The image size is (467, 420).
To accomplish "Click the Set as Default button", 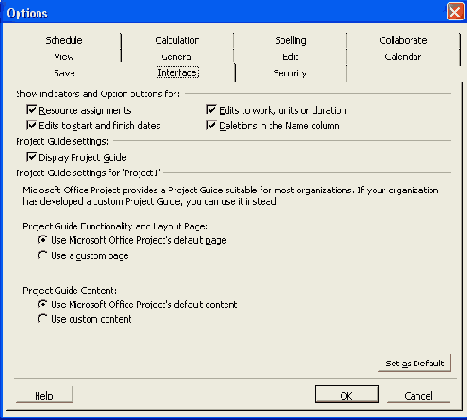I will point(415,363).
